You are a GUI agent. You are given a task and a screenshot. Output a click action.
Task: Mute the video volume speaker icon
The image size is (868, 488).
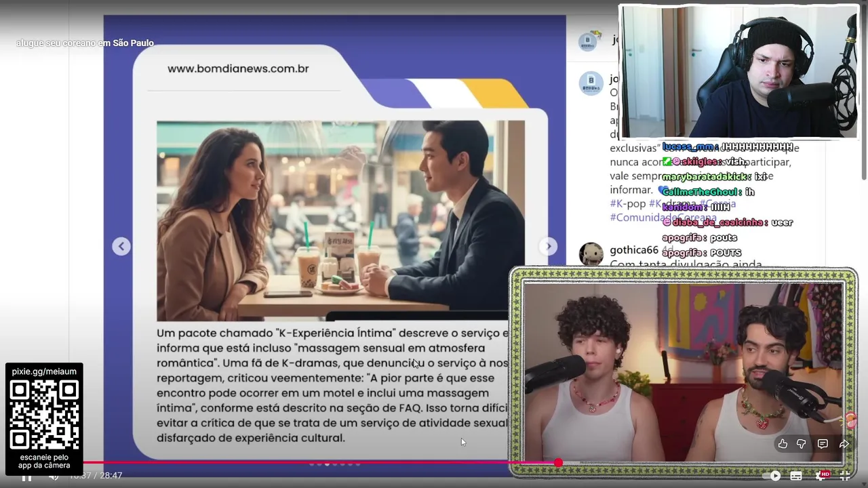click(x=54, y=476)
